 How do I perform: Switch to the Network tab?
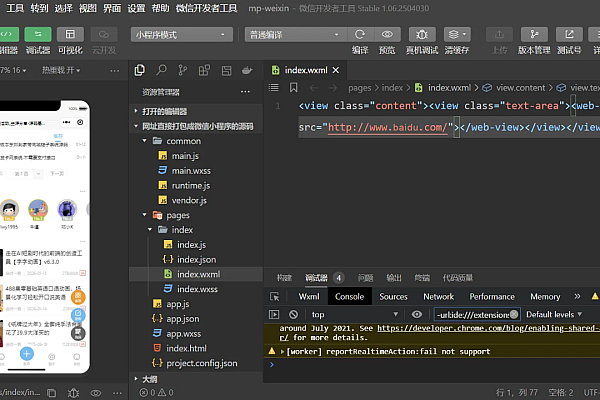[x=438, y=297]
